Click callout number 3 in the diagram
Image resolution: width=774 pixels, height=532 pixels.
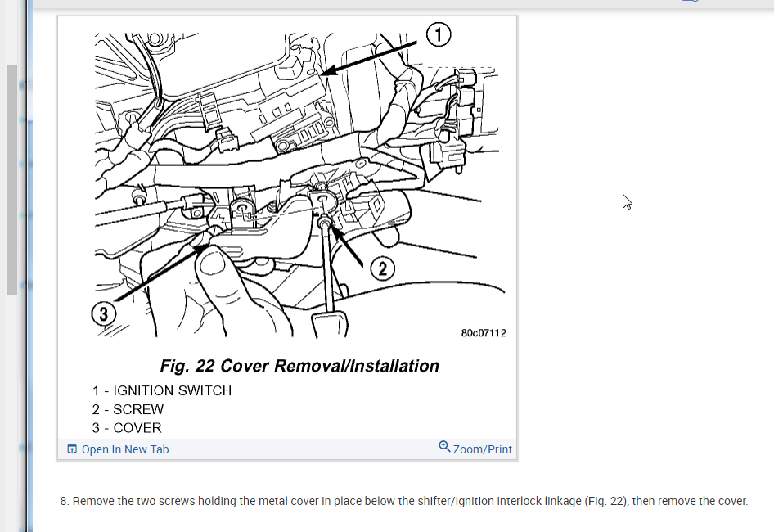pos(103,314)
